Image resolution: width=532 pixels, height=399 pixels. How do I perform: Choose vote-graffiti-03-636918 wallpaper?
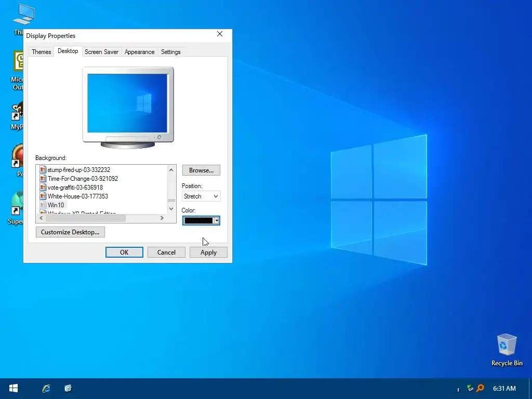pos(75,187)
